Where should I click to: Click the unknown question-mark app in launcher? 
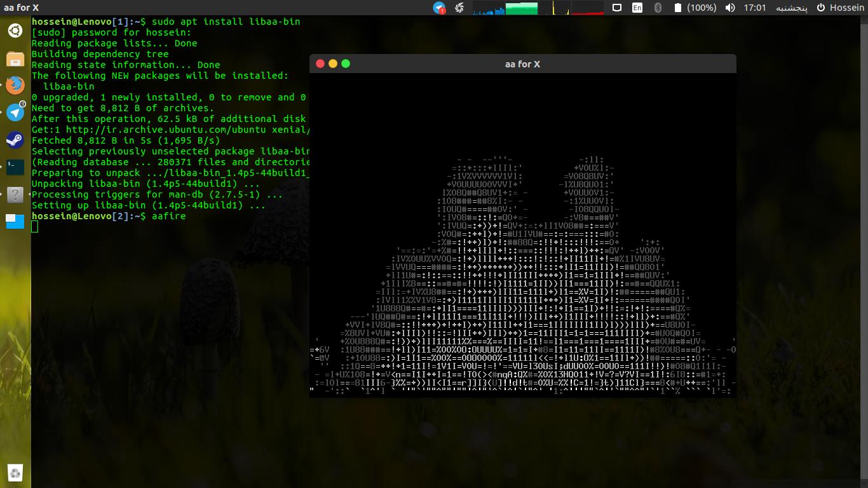[x=15, y=194]
